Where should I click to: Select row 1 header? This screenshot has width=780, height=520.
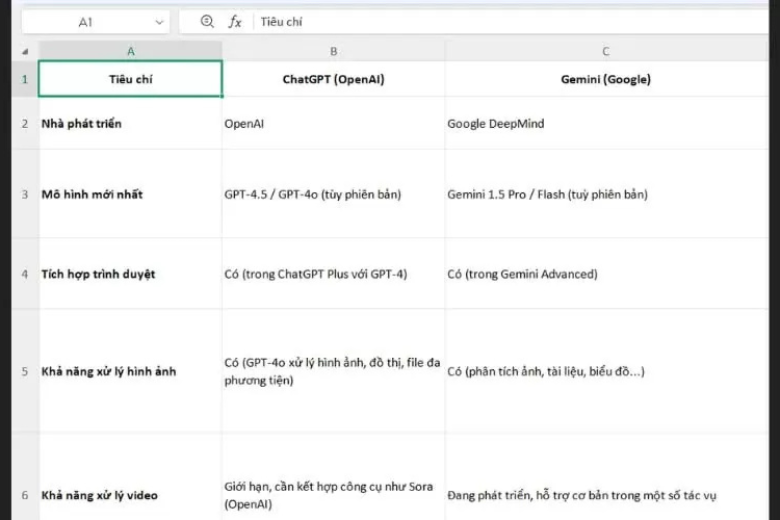click(x=25, y=79)
